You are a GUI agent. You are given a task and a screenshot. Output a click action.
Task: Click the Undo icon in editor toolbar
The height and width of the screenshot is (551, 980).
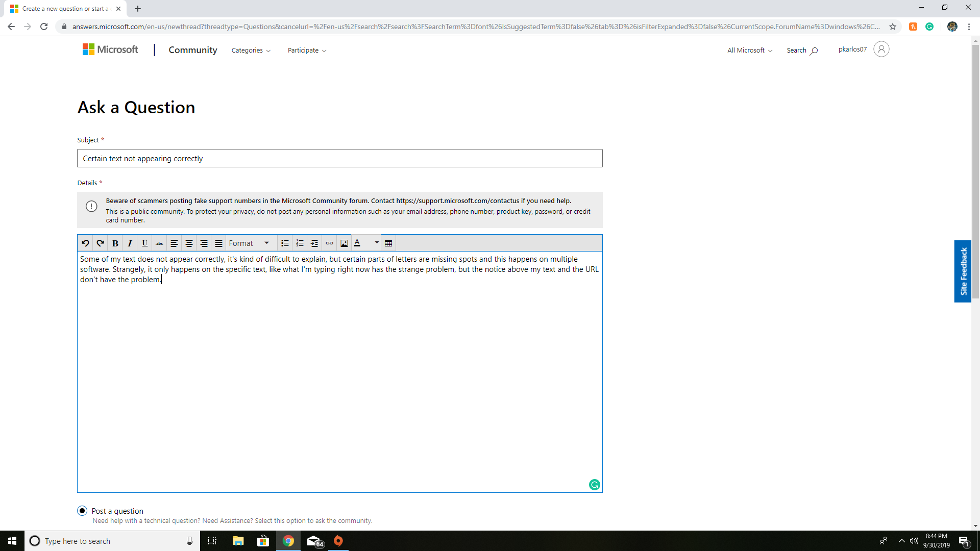tap(85, 243)
